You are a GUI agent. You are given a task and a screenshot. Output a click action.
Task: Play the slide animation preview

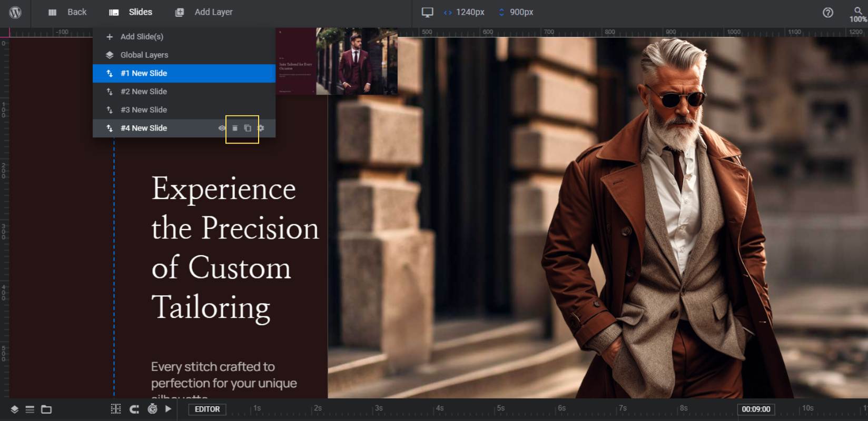pyautogui.click(x=168, y=409)
